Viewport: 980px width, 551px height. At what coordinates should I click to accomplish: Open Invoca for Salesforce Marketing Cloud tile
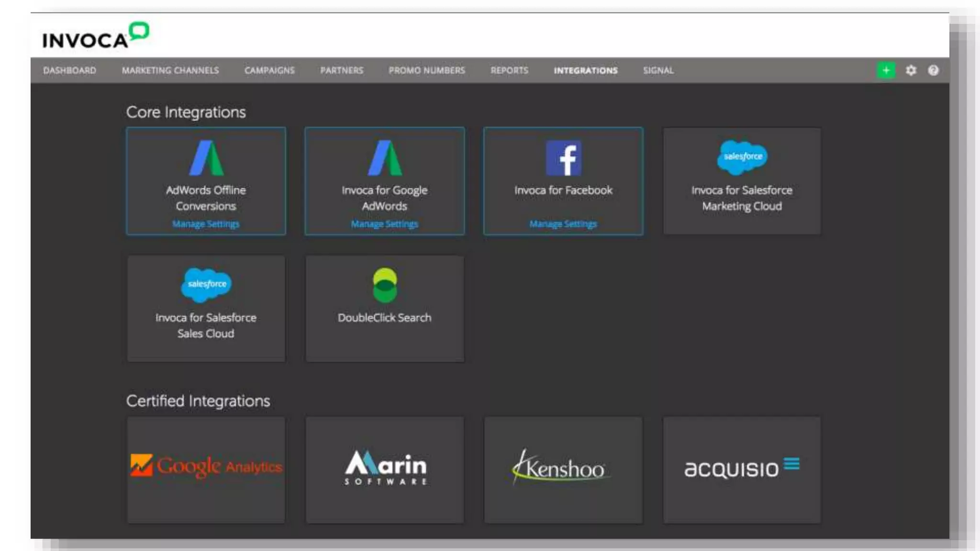742,181
